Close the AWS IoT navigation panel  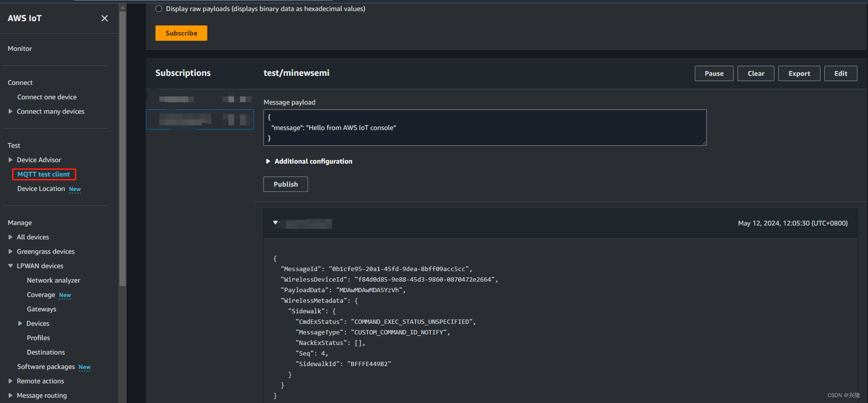104,18
